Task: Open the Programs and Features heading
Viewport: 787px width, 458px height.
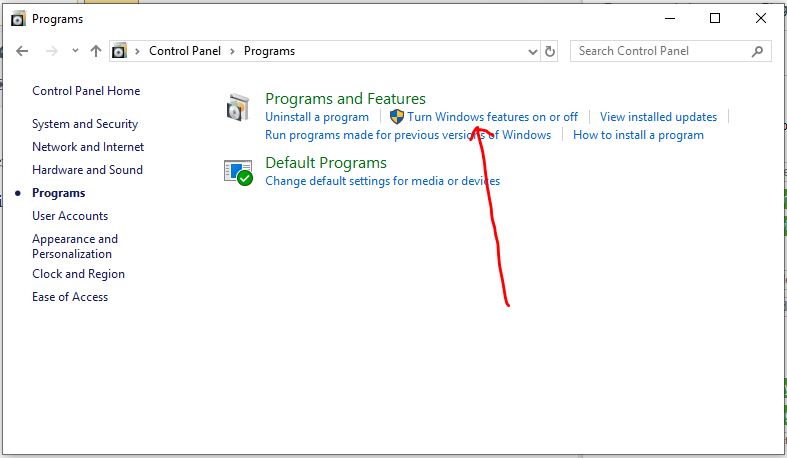Action: [x=345, y=99]
